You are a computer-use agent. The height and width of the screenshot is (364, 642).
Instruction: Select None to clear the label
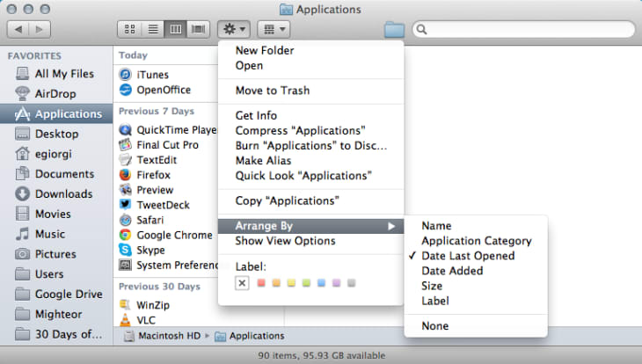coord(244,282)
